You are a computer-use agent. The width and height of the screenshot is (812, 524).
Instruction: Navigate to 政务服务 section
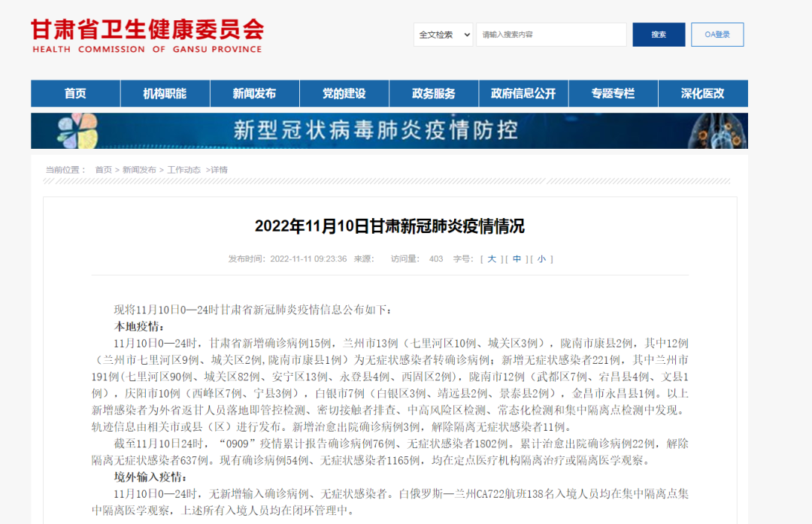pos(434,94)
